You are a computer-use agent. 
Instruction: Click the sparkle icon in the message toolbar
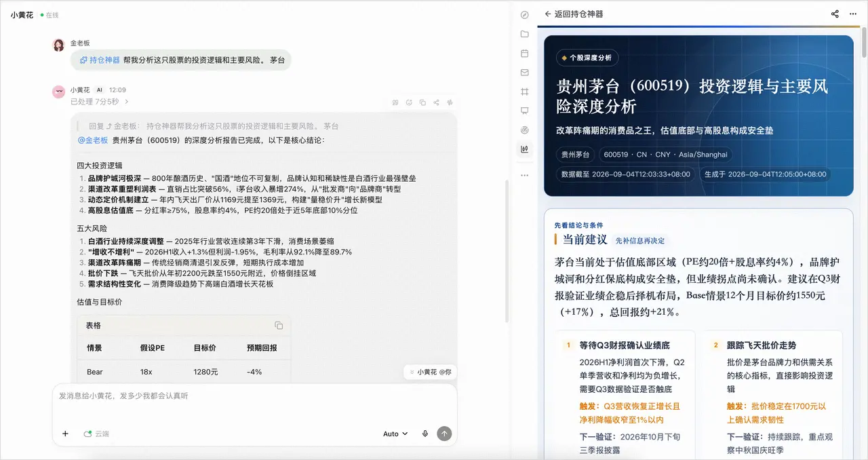pos(450,102)
